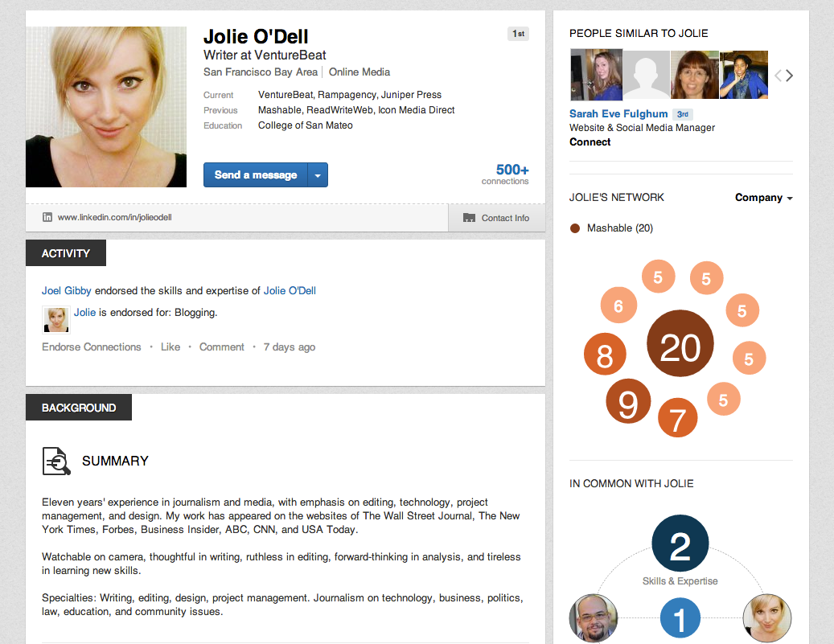Show next similar people with right arrow
The image size is (834, 644).
tap(790, 76)
